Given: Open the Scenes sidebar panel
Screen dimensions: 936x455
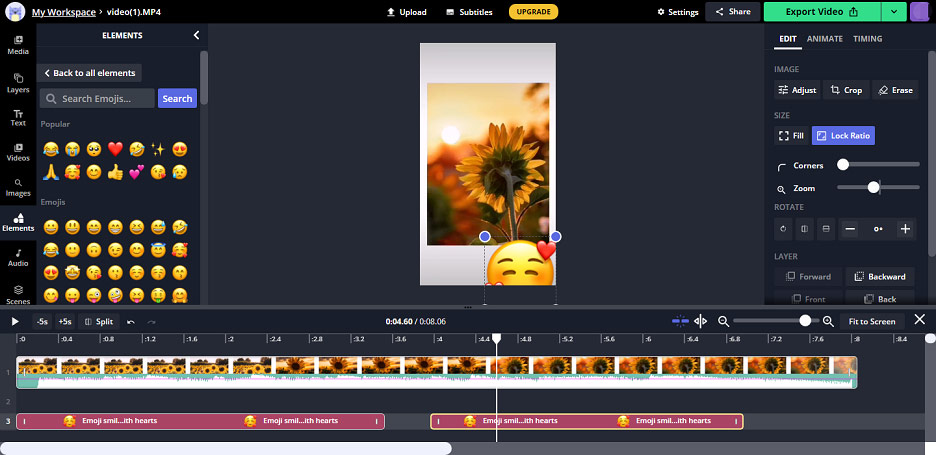Looking at the screenshot, I should coord(18,295).
